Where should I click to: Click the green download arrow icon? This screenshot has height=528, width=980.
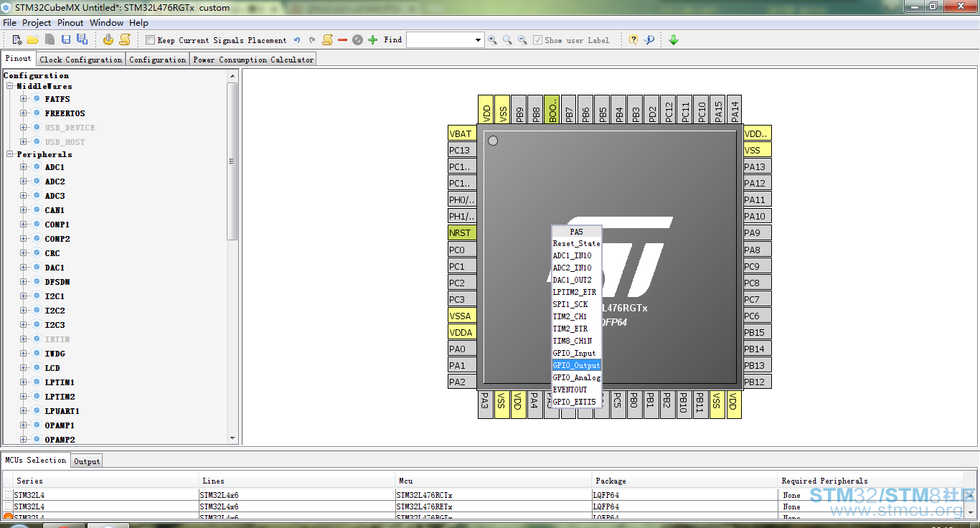click(674, 40)
